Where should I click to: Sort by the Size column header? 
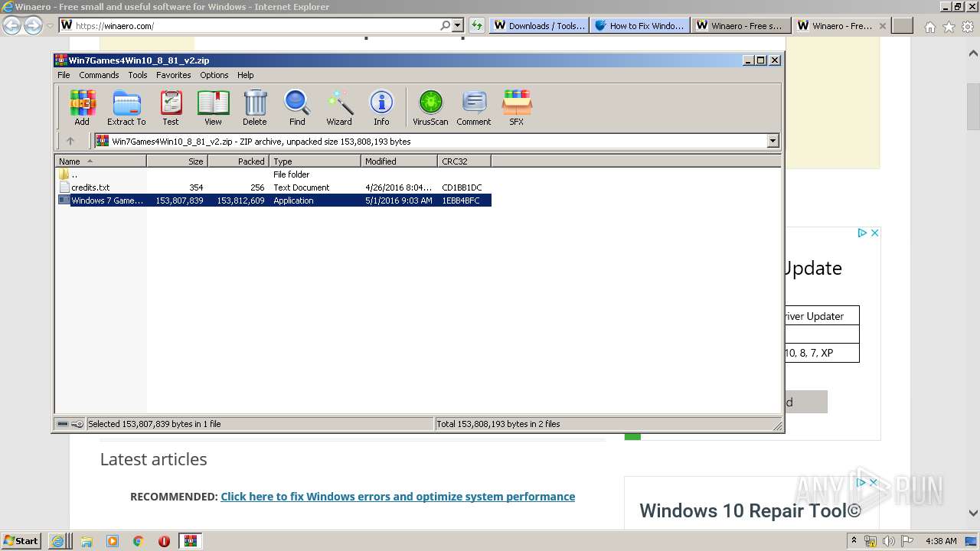tap(177, 161)
